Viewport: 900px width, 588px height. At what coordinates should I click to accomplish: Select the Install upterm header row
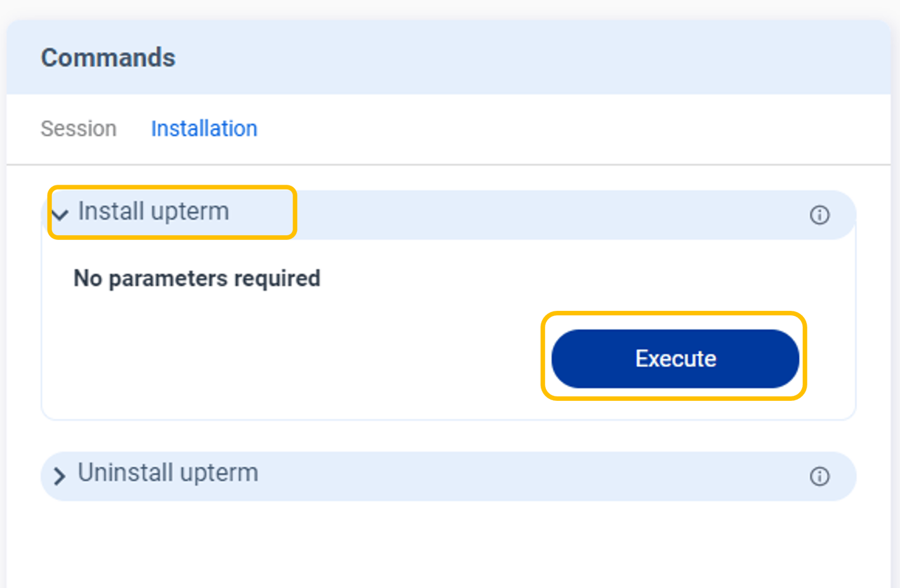(153, 212)
